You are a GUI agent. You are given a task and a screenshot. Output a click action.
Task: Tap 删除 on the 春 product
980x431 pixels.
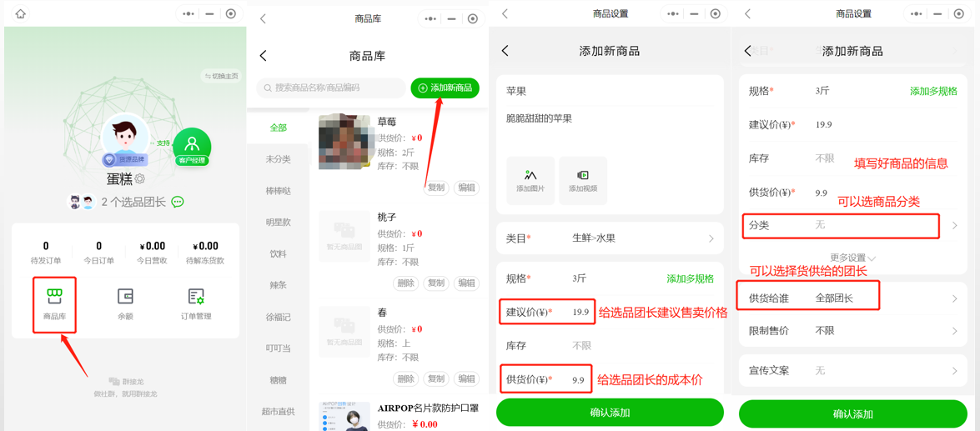point(405,378)
